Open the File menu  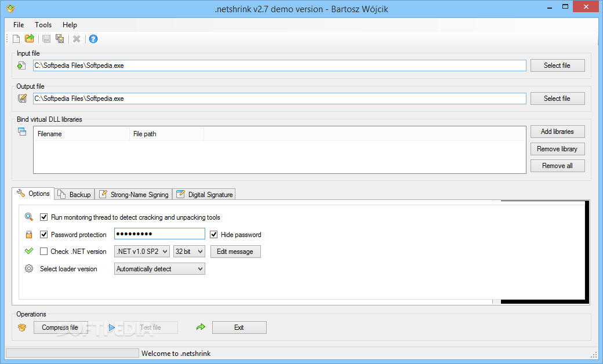click(x=19, y=24)
